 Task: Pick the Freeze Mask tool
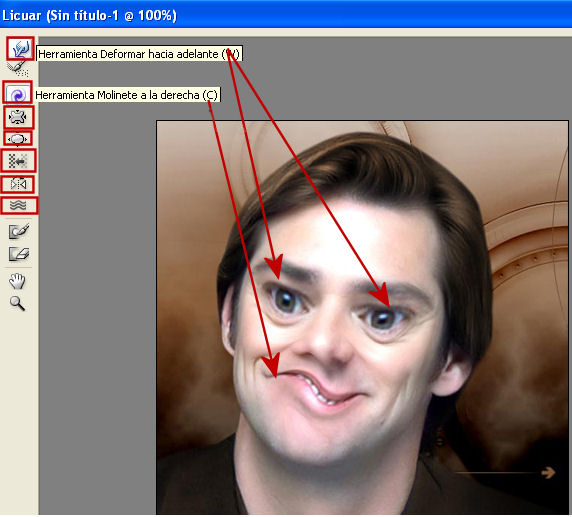[18, 231]
